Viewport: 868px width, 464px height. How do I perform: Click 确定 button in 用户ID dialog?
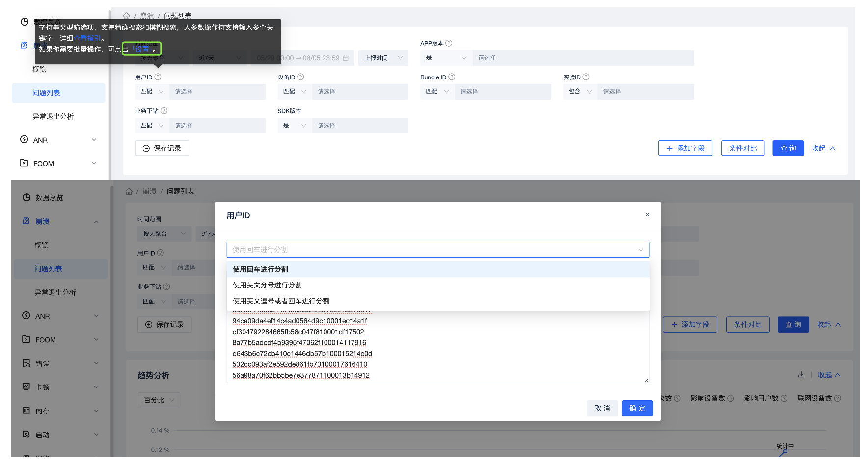click(637, 408)
